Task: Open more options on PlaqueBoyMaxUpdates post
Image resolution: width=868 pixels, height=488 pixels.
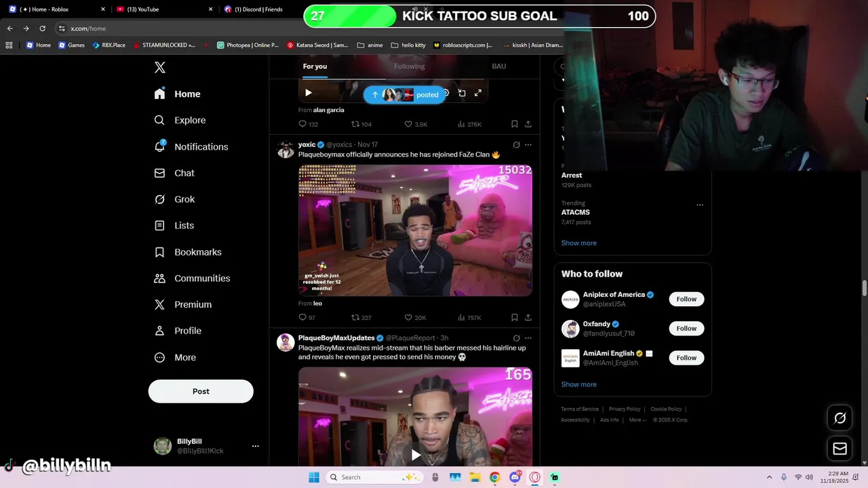Action: 528,338
